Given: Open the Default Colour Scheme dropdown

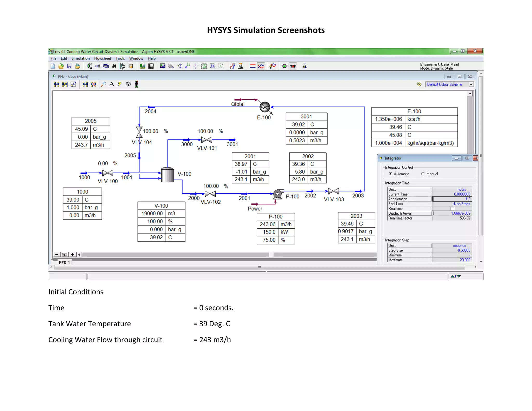Looking at the screenshot, I should pos(471,84).
